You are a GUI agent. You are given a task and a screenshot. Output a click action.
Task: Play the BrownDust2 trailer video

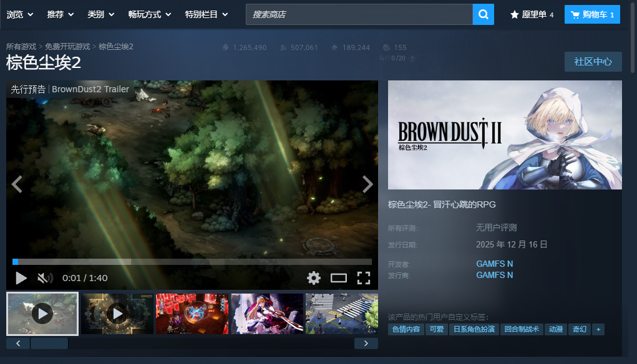pos(21,278)
